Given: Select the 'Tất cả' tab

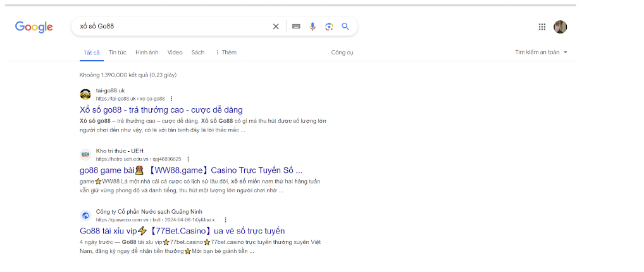Looking at the screenshot, I should point(92,53).
